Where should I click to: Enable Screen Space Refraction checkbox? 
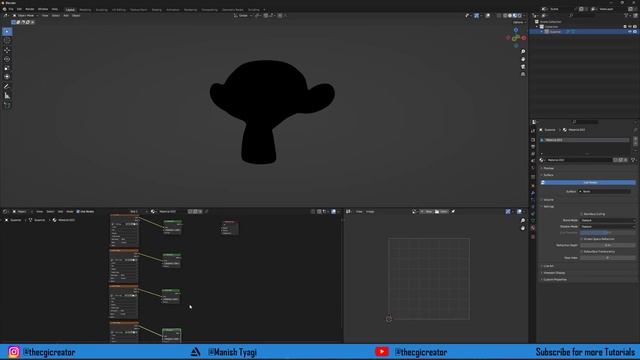[582, 239]
